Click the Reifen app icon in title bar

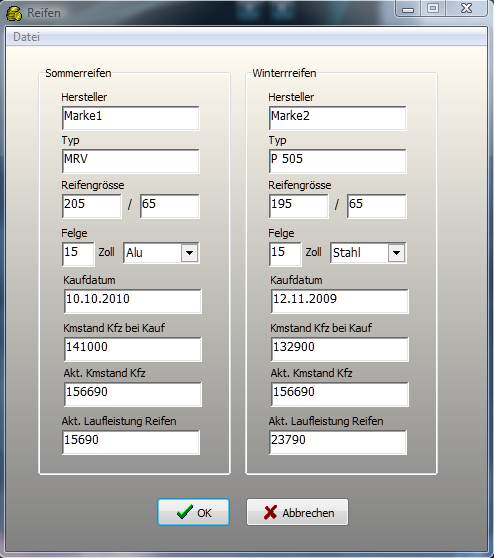click(14, 14)
